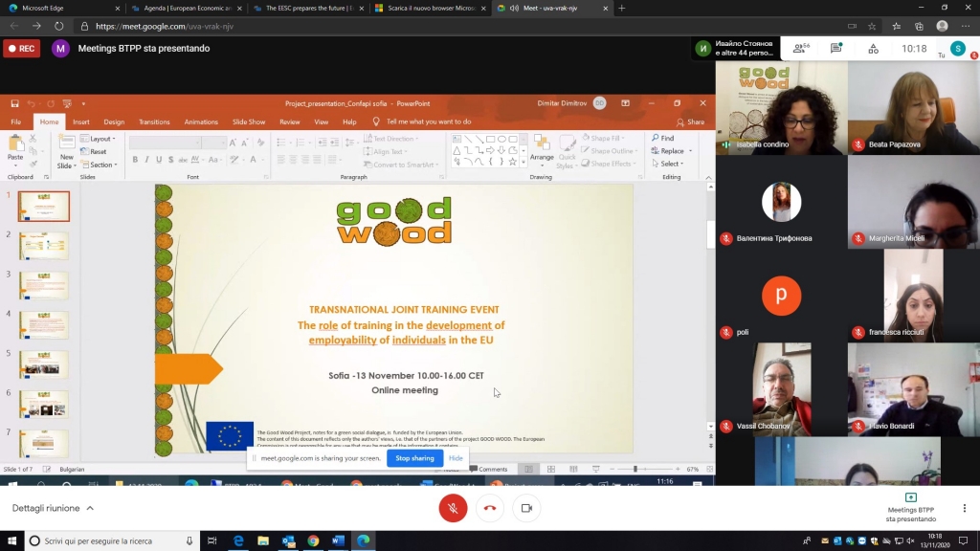Open the Meet chat panel
The image size is (980, 551).
(836, 48)
